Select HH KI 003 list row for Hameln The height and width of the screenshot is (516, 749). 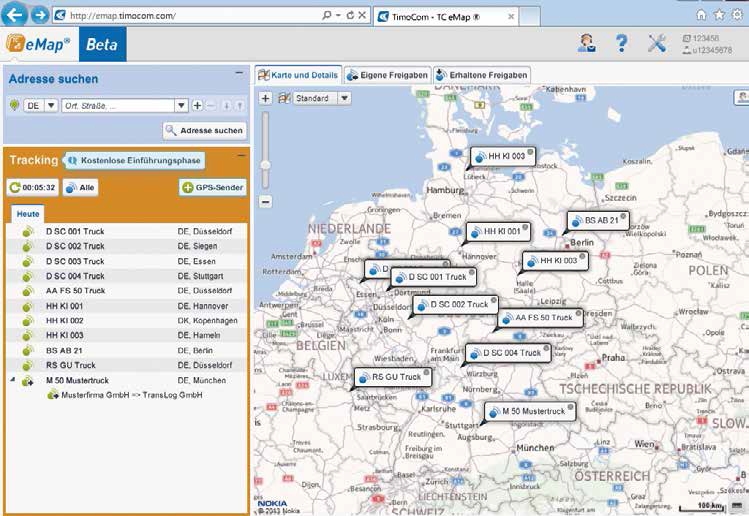click(127, 335)
